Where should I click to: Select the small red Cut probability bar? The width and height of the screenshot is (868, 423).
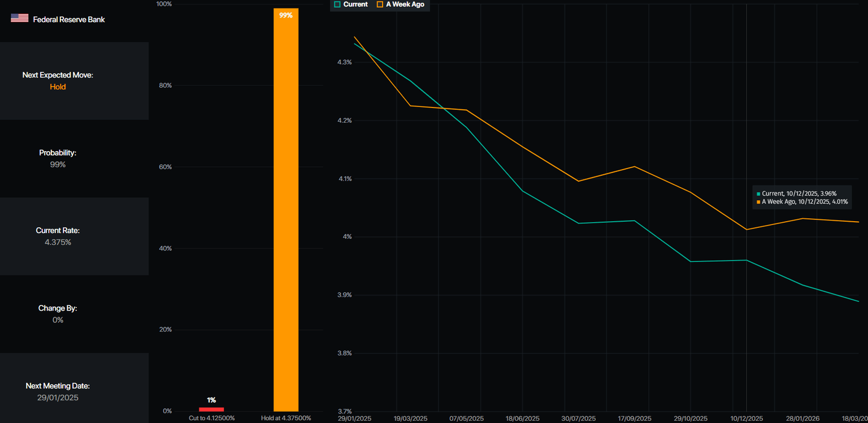[211, 409]
